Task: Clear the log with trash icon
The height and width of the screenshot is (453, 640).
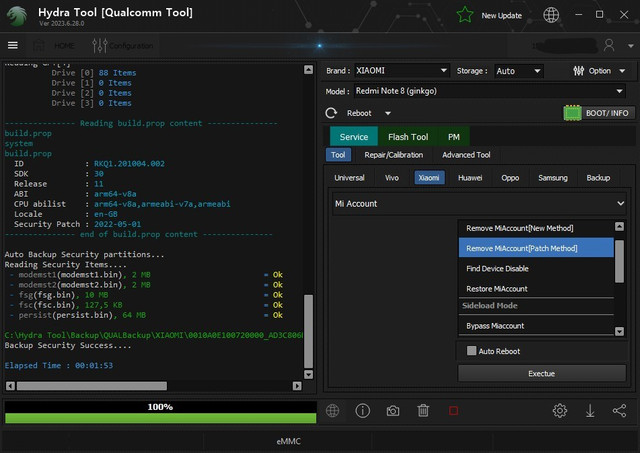Action: coord(423,411)
